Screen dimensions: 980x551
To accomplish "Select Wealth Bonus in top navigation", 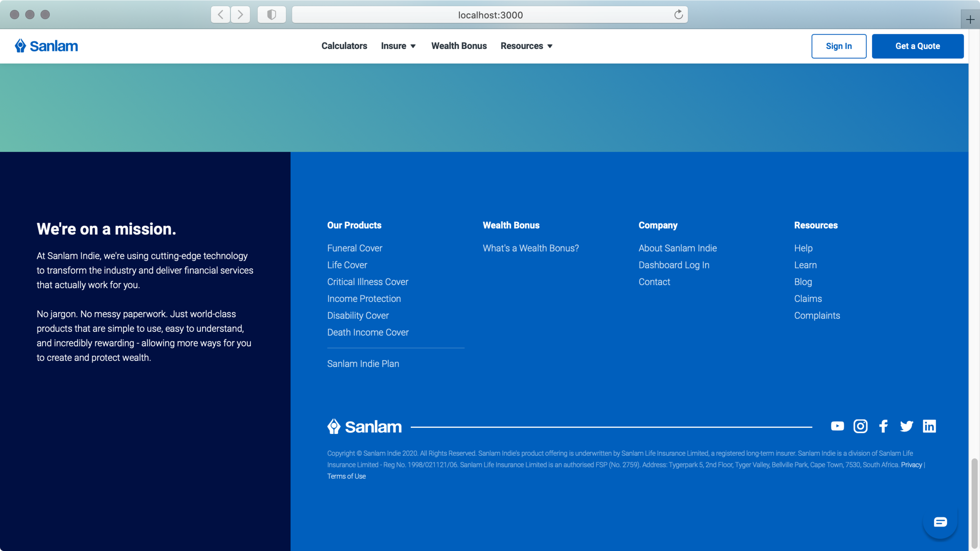I will [459, 46].
